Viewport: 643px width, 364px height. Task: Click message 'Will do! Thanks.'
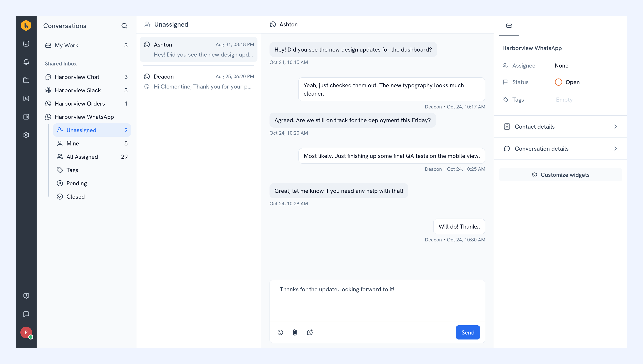(459, 226)
